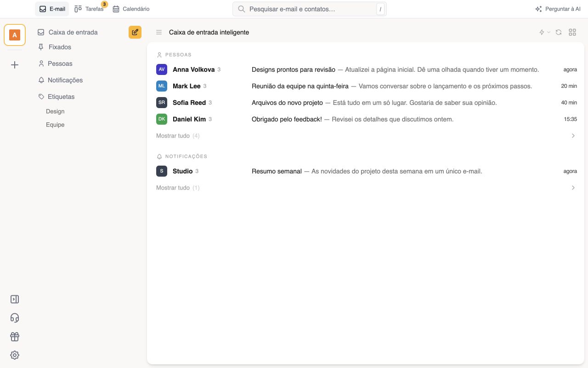588x368 pixels.
Task: Open the Fixados pinned folder
Action: click(x=55, y=47)
